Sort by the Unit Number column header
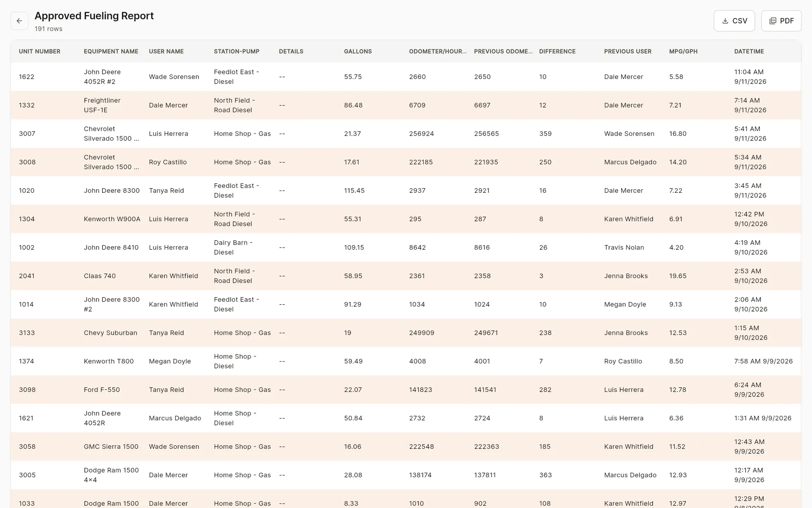This screenshot has height=508, width=812. coord(40,51)
